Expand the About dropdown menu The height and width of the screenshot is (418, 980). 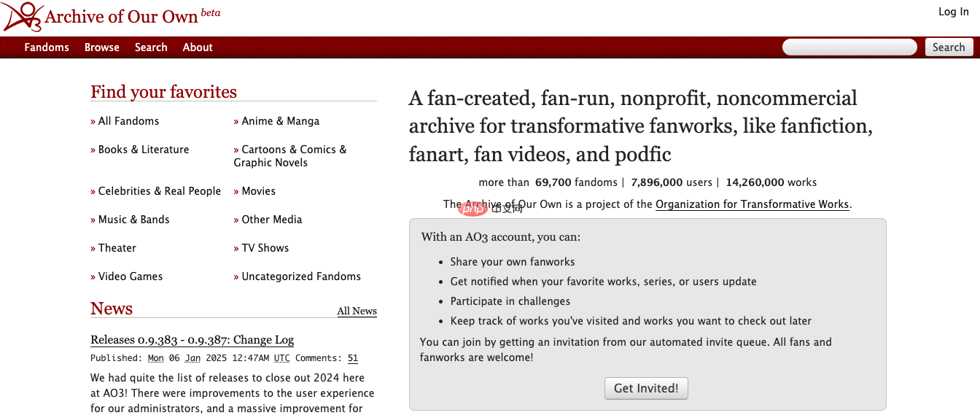tap(198, 47)
